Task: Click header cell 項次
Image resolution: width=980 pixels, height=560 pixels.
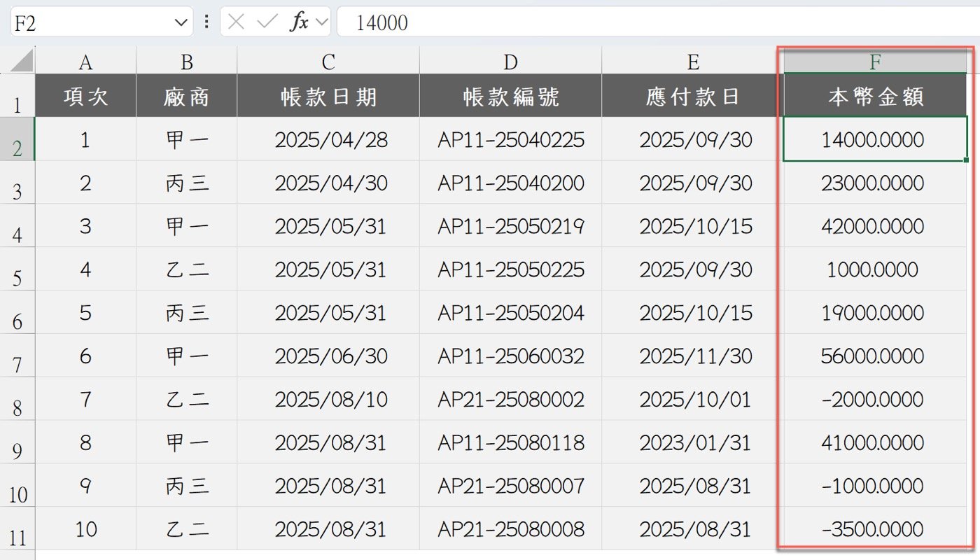Action: tap(85, 95)
